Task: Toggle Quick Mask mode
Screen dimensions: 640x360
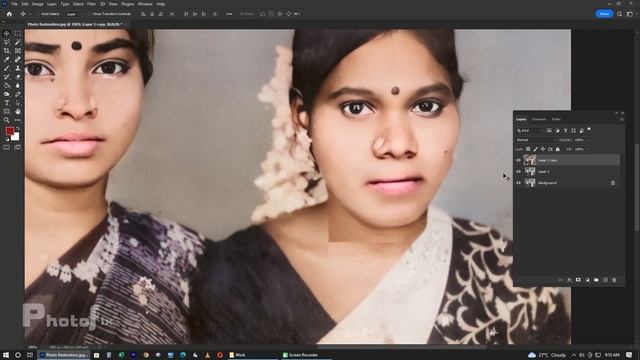Action: point(7,147)
